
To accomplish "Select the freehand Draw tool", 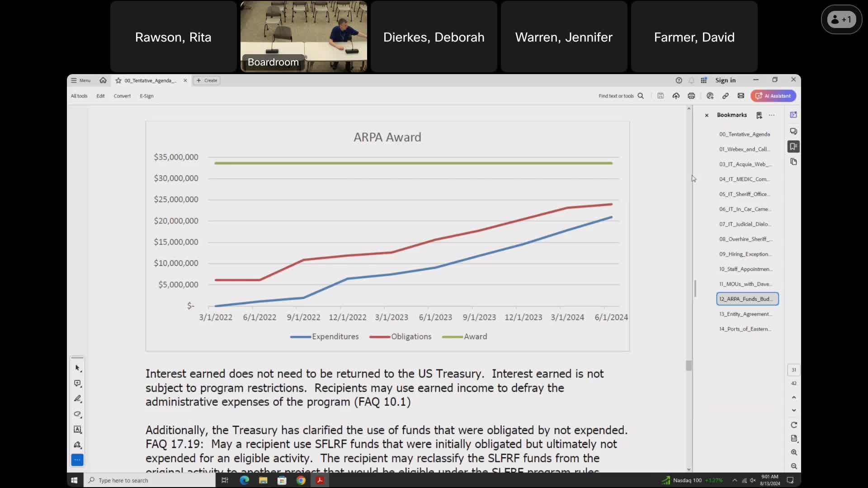I will (78, 414).
